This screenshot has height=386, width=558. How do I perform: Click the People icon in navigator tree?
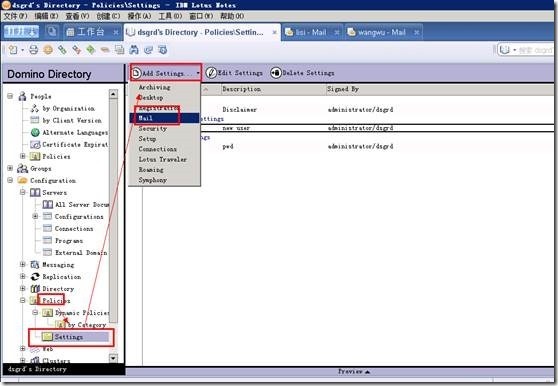[x=22, y=96]
